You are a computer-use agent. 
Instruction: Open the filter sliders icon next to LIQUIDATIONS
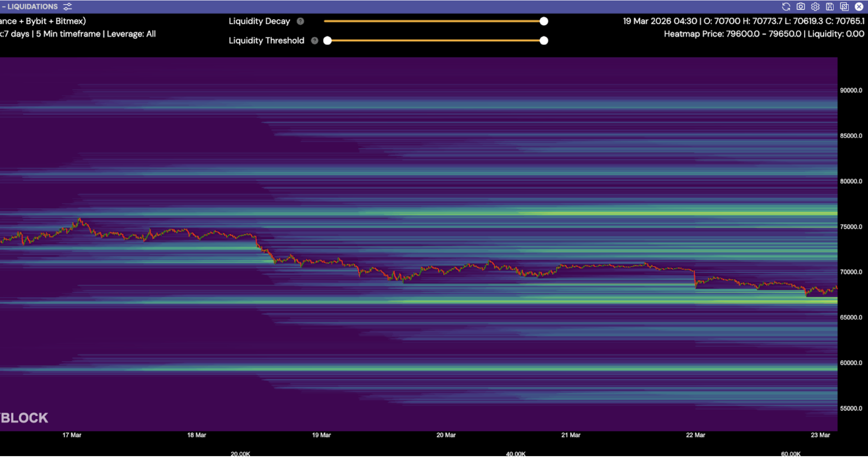[x=67, y=7]
